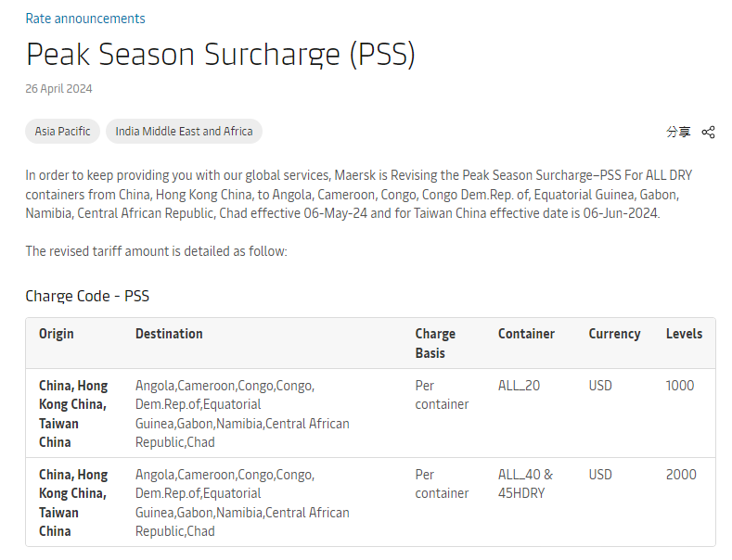732x560 pixels.
Task: Click the ALL_40 & 45HDRY container cell
Action: (x=525, y=484)
